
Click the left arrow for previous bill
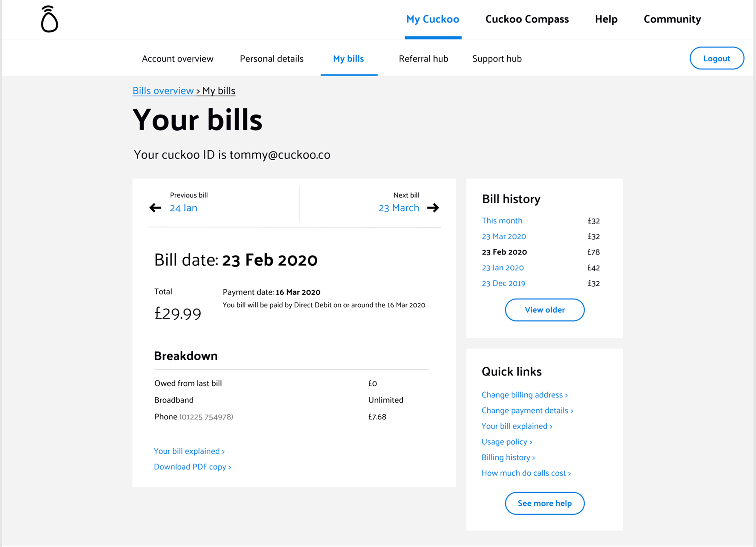(x=155, y=208)
